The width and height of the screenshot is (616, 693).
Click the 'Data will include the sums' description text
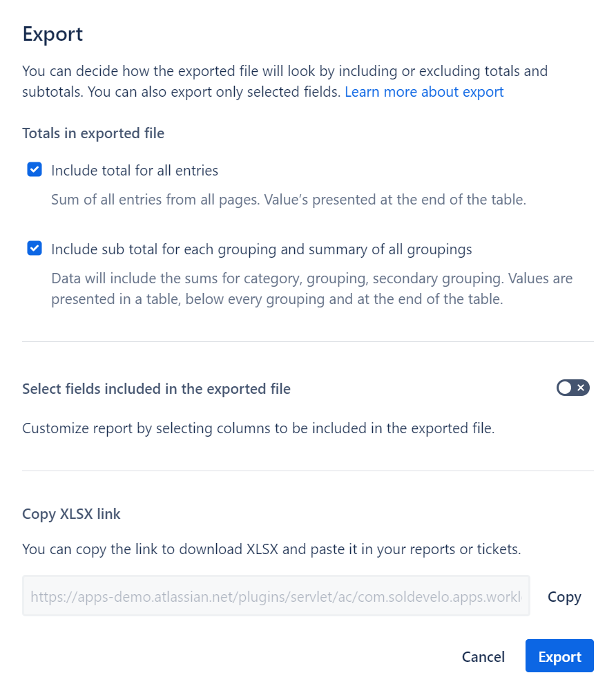point(312,289)
